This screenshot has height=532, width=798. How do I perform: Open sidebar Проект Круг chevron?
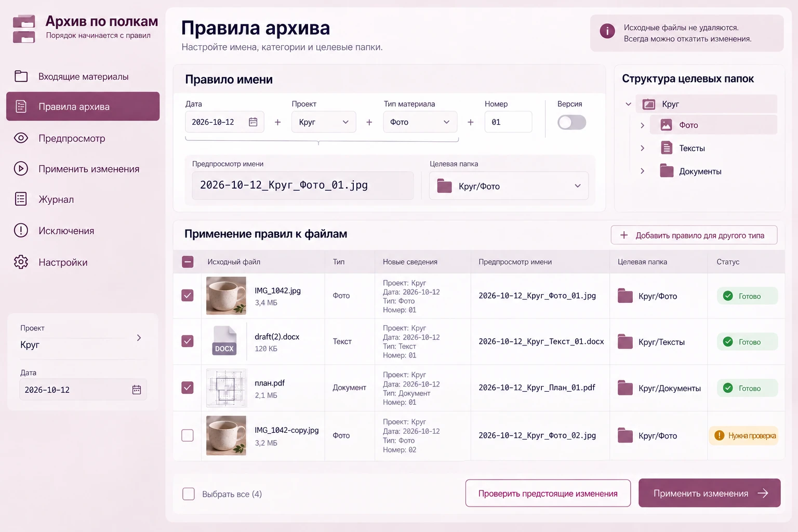139,338
